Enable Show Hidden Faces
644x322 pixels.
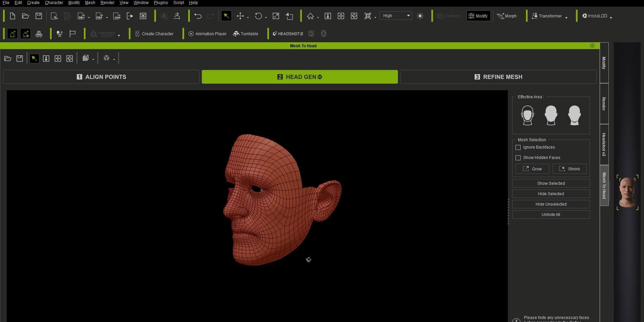pyautogui.click(x=518, y=158)
